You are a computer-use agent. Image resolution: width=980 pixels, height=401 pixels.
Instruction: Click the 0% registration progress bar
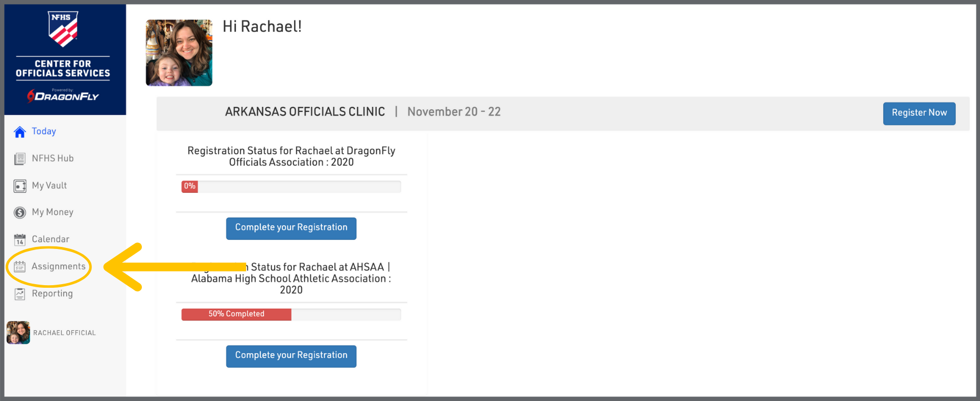click(x=291, y=187)
